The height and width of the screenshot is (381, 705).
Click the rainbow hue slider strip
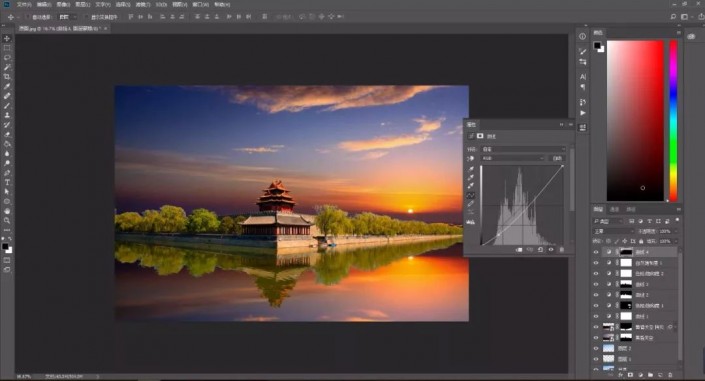674,121
